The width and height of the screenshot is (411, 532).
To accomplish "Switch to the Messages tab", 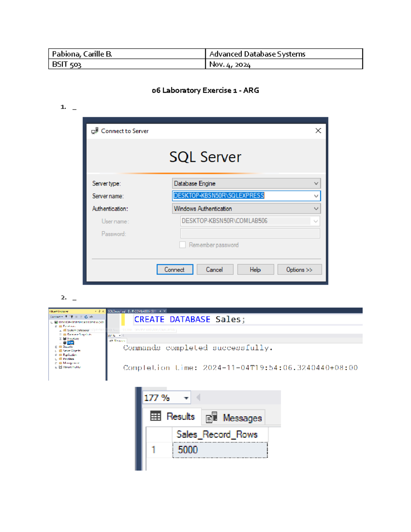I will click(x=235, y=418).
